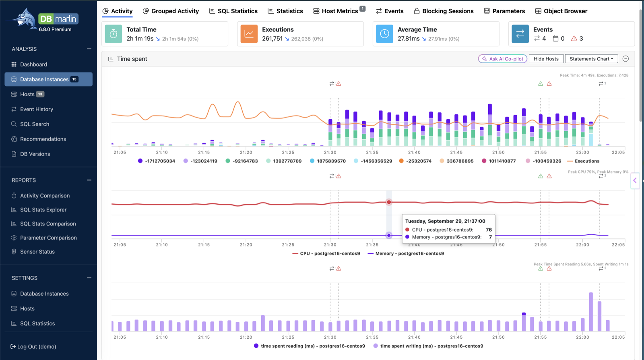644x360 pixels.
Task: Select Database Instances under Analysis
Action: 48,79
